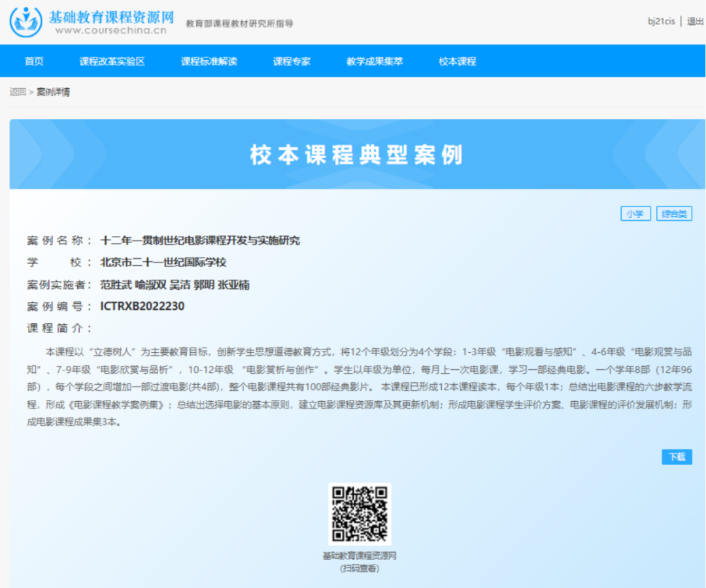Switch to the 校本课程 tab
706x588 pixels.
coord(457,61)
